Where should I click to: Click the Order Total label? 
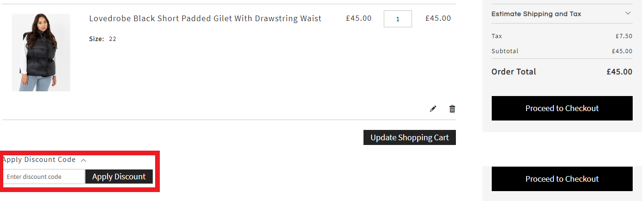pyautogui.click(x=513, y=72)
